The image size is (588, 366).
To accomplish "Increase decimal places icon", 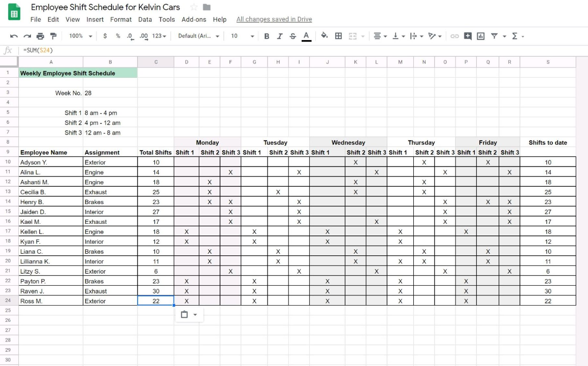I will pyautogui.click(x=143, y=36).
